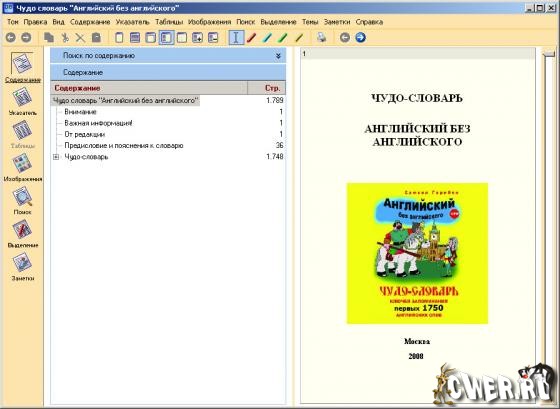Viewport: 560px width, 409px height.
Task: Click the print icon in toolbar
Action: pyautogui.click(x=321, y=37)
